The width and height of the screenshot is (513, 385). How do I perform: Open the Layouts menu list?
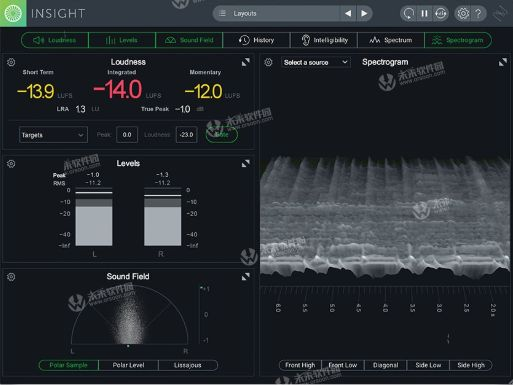pos(276,13)
